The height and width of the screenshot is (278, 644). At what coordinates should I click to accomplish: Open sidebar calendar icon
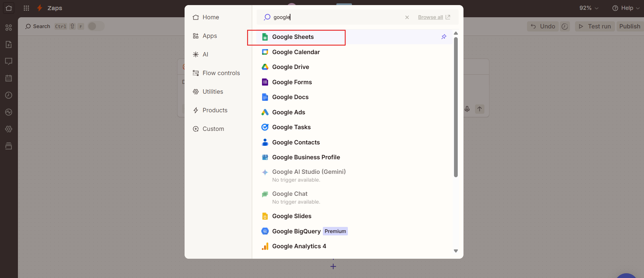pos(9,78)
